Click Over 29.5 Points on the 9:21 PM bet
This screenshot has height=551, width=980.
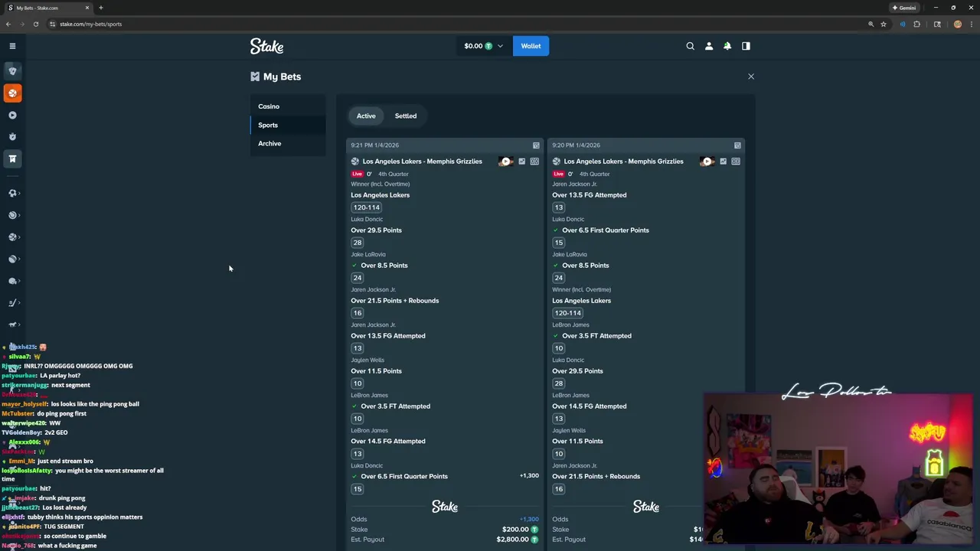tap(376, 230)
